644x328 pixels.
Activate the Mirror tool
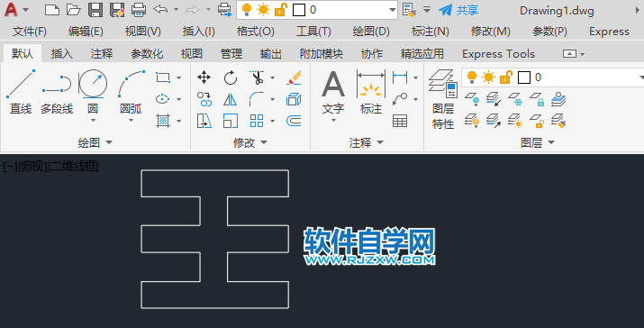pos(231,99)
